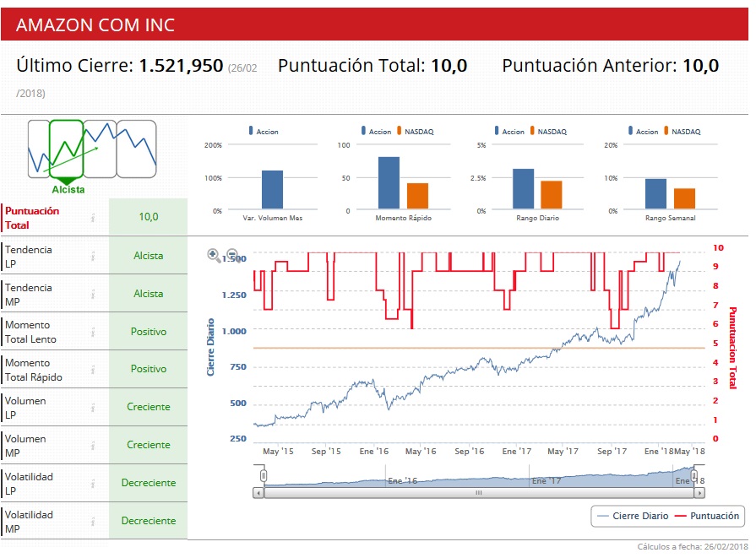Screen dimensions: 756x558
Task: Click the blue Accion bar in Rango Diario
Action: tap(523, 189)
